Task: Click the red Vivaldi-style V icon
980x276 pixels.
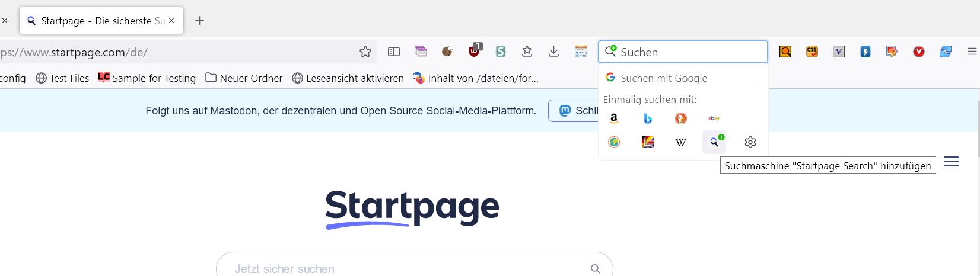Action: tap(919, 52)
